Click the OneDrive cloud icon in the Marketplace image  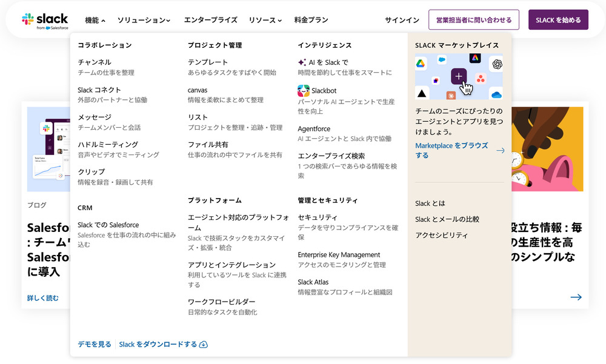tap(496, 95)
